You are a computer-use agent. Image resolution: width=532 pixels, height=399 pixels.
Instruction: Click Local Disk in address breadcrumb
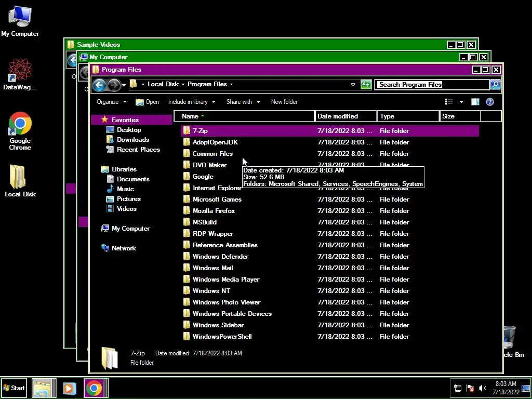(163, 85)
